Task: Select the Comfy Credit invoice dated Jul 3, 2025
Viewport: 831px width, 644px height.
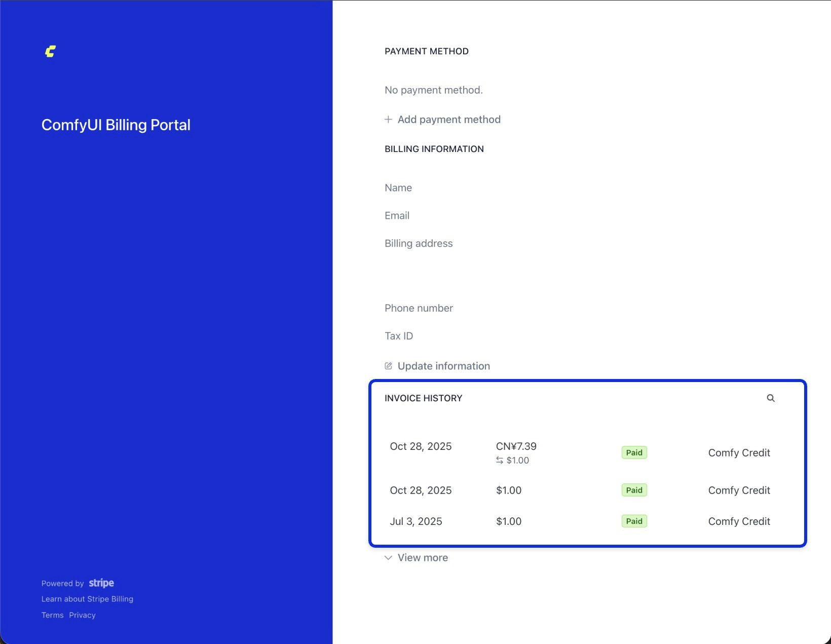Action: pos(739,521)
